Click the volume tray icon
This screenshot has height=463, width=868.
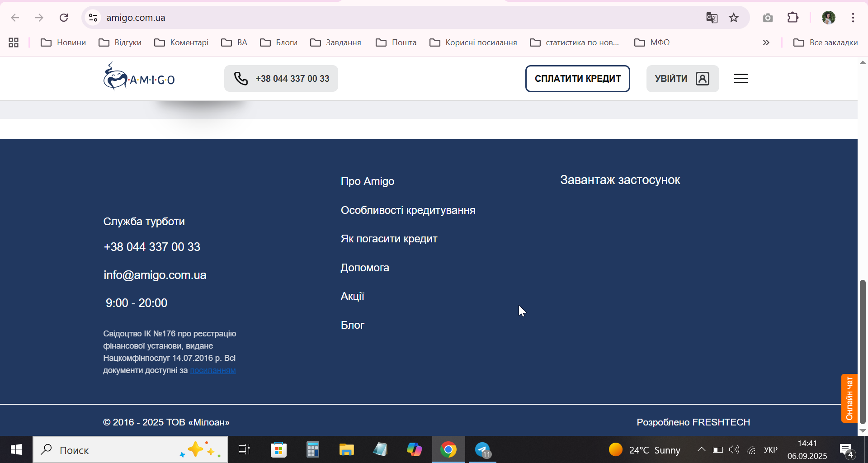734,449
